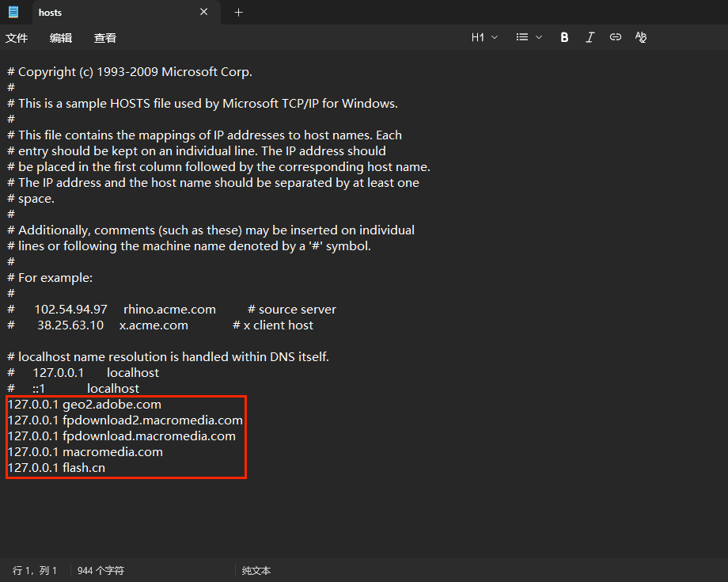The height and width of the screenshot is (582, 728).
Task: Click the line '127.0.0.1 flash.cn'
Action: coord(57,468)
